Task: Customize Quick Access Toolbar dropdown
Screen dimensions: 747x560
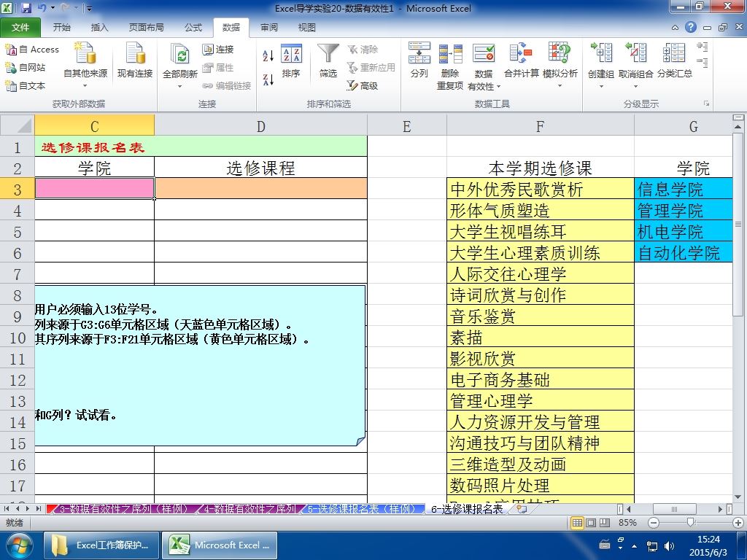Action: tap(89, 8)
